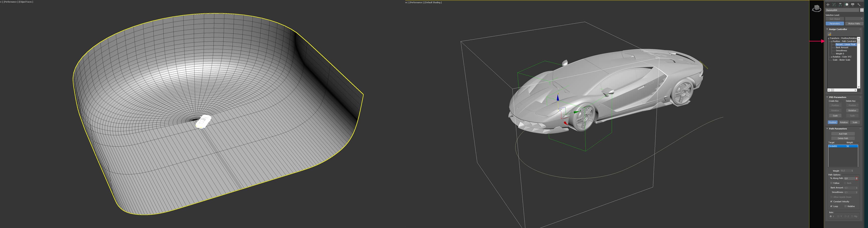
Task: Open the Utilities wrench icon
Action: click(859, 5)
